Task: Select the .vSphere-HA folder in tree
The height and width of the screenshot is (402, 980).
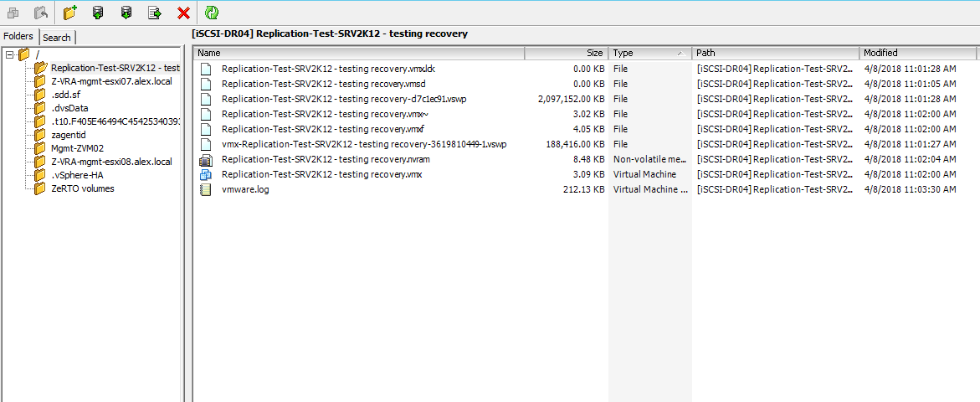Action: [78, 175]
